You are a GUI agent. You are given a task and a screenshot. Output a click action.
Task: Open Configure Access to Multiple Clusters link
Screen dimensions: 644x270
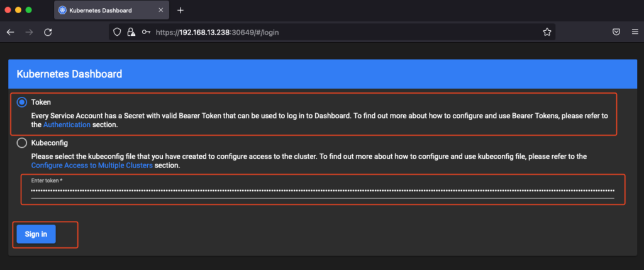pyautogui.click(x=92, y=166)
